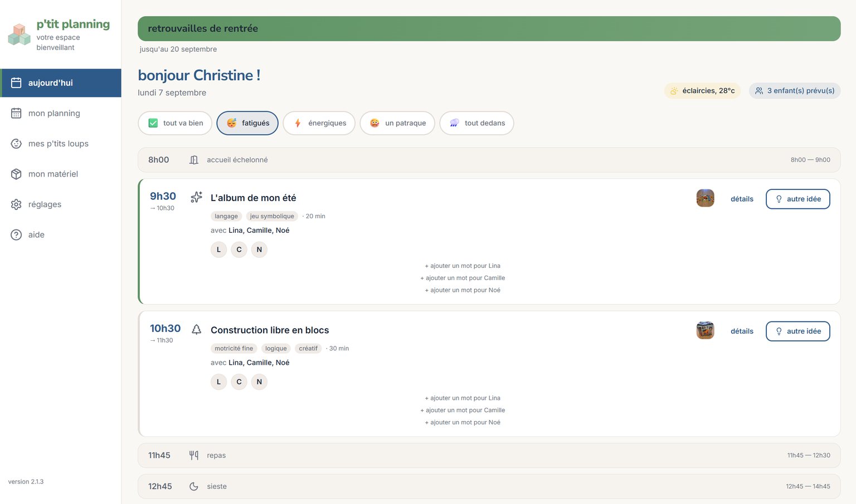856x504 pixels.
Task: Click the créatif tag
Action: pyautogui.click(x=308, y=349)
